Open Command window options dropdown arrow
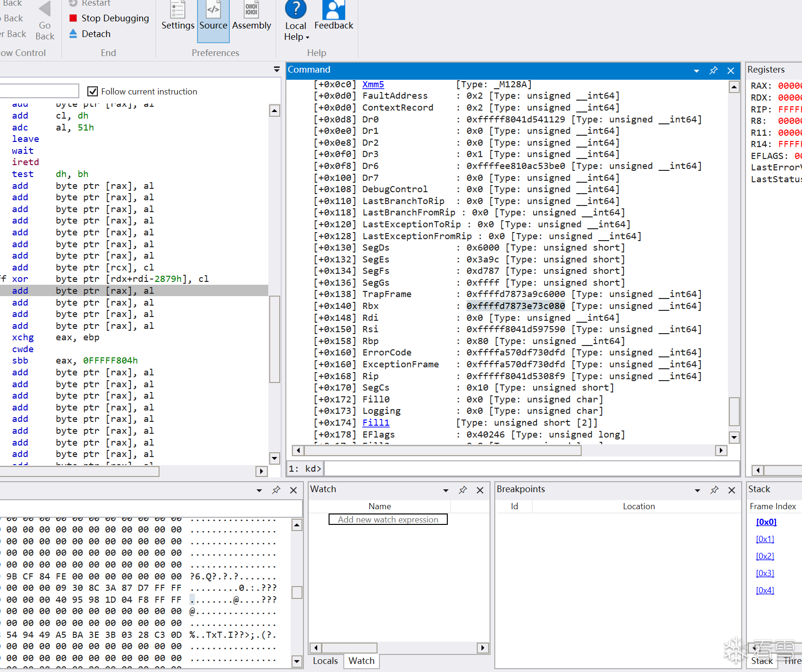This screenshot has height=672, width=802. 696,71
